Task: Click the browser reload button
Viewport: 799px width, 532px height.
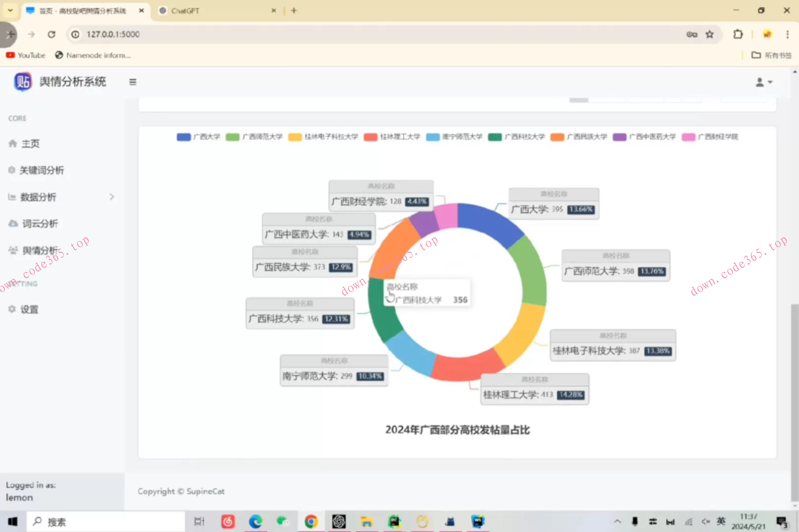Action: coord(52,34)
